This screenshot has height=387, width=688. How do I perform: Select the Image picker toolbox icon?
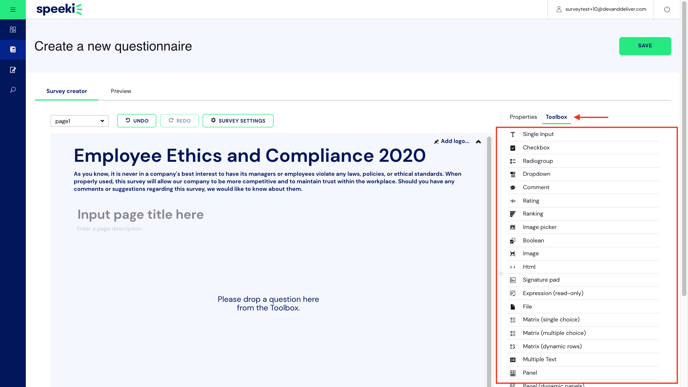[512, 227]
